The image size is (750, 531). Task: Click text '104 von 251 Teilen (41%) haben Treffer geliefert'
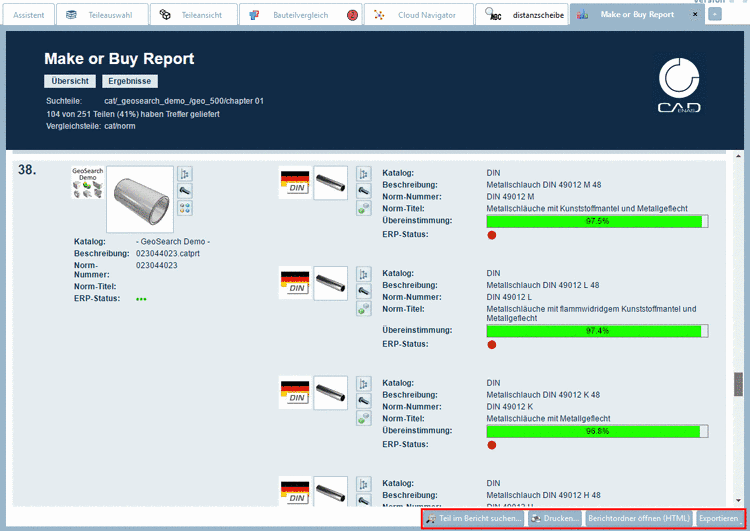pos(133,114)
